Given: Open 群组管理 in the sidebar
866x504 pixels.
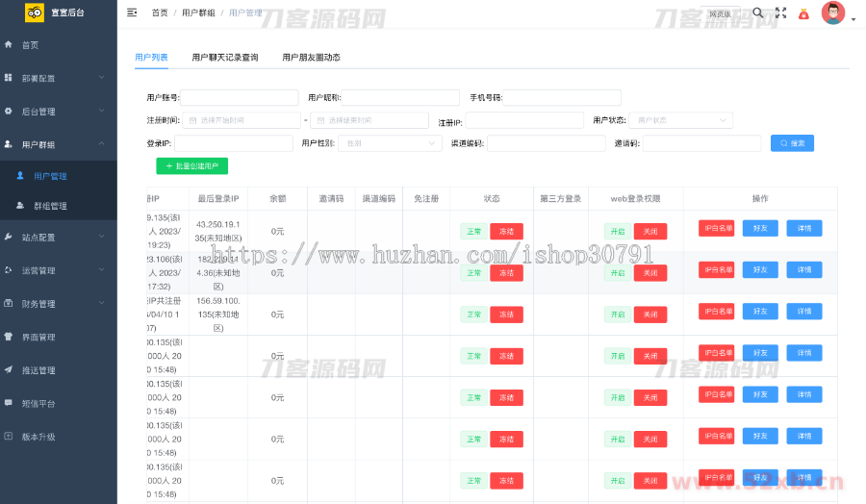Looking at the screenshot, I should coord(50,206).
